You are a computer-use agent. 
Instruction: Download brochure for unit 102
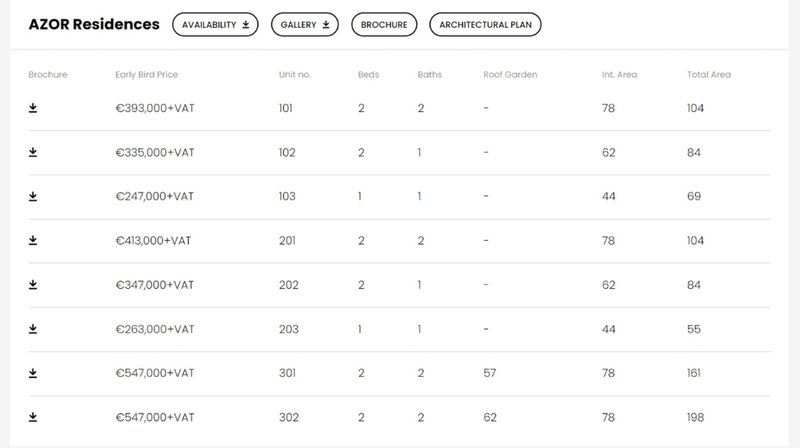[33, 153]
